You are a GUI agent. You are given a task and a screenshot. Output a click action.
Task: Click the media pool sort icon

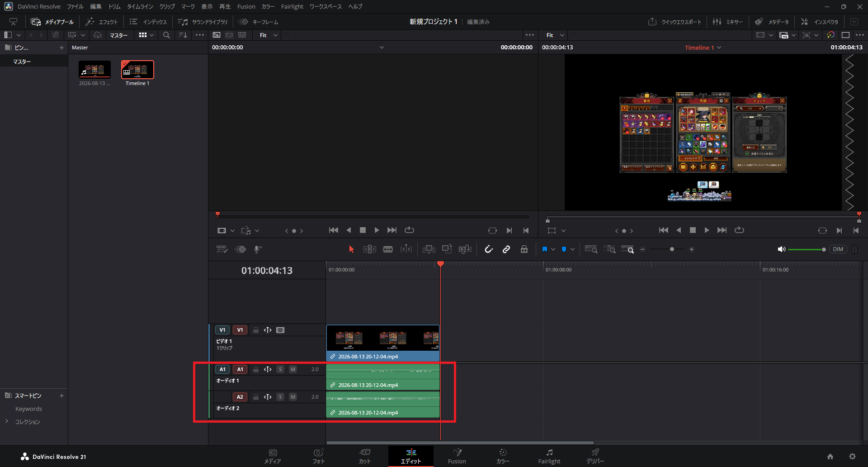tap(183, 35)
